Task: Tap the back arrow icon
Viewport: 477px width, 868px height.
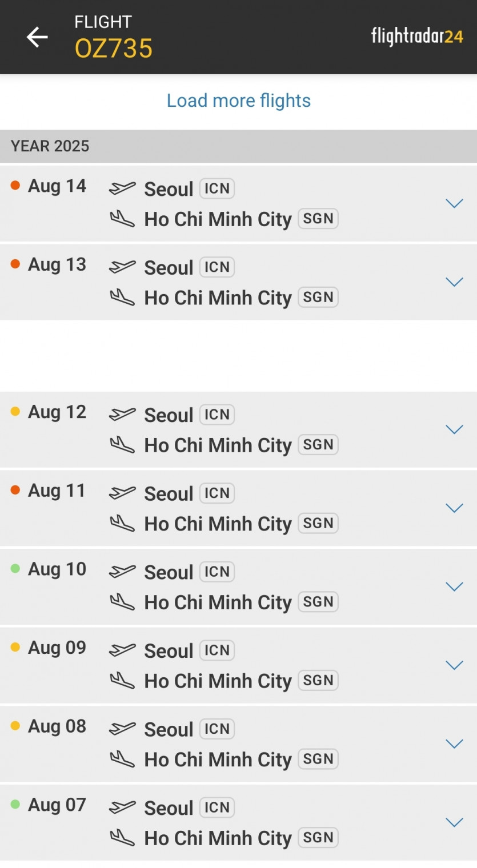Action: (37, 37)
